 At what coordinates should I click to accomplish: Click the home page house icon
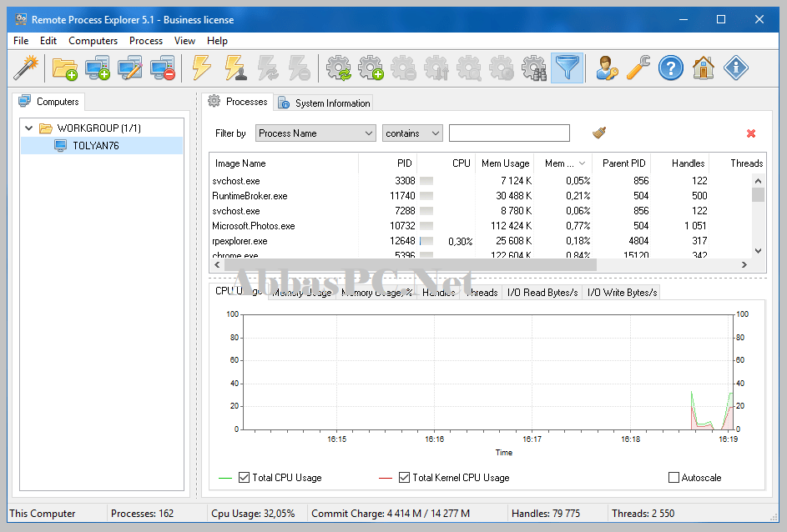(704, 68)
